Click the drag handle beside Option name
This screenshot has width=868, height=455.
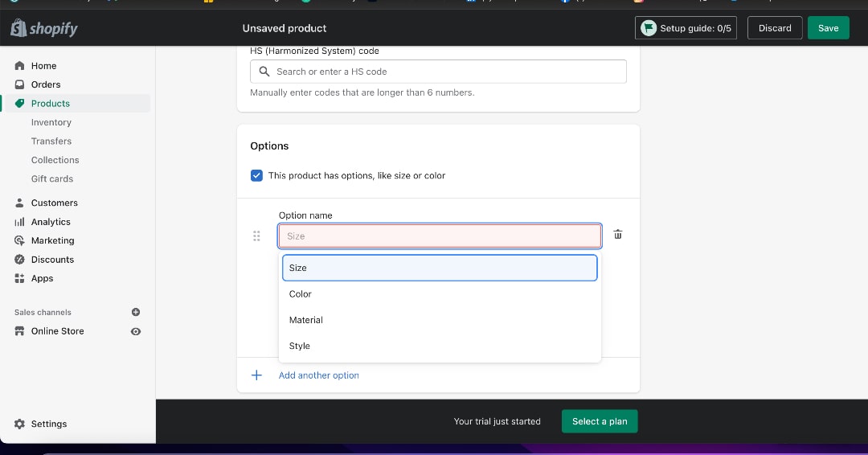pos(256,236)
